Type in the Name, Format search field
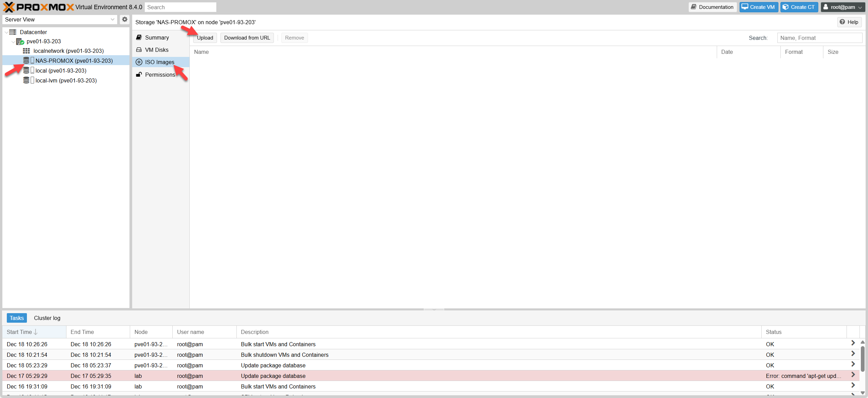Screen dimensions: 868x398 click(x=820, y=38)
